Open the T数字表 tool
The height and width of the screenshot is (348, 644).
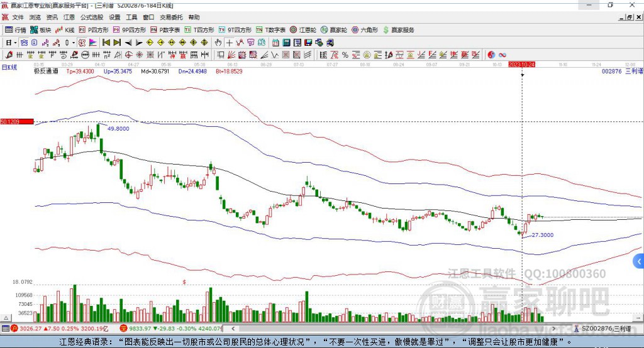point(270,30)
